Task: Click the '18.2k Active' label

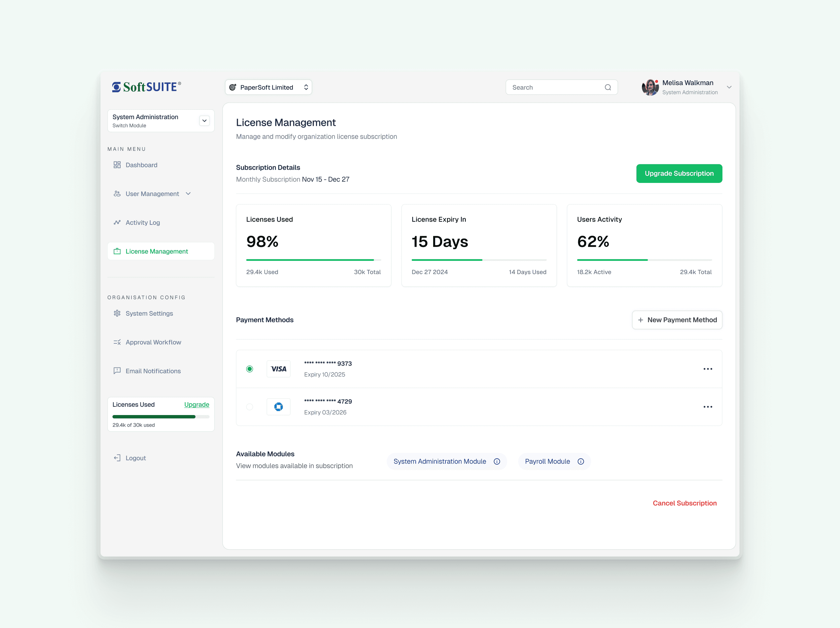Action: coord(594,272)
